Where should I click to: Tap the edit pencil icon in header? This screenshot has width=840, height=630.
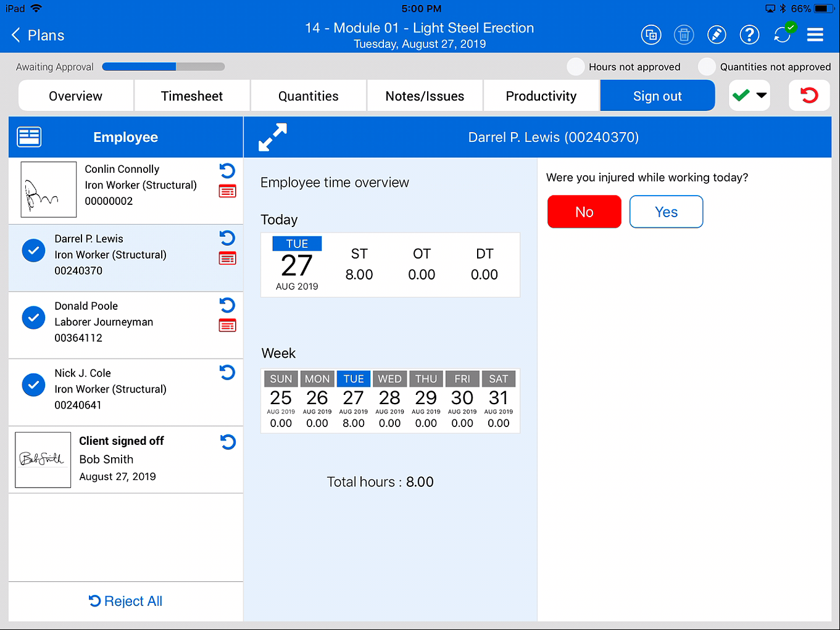(x=717, y=35)
